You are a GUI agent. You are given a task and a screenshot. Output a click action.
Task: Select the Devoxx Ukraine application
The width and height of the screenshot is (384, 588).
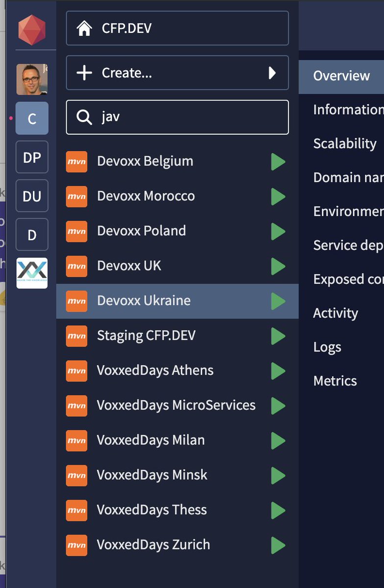(x=178, y=301)
